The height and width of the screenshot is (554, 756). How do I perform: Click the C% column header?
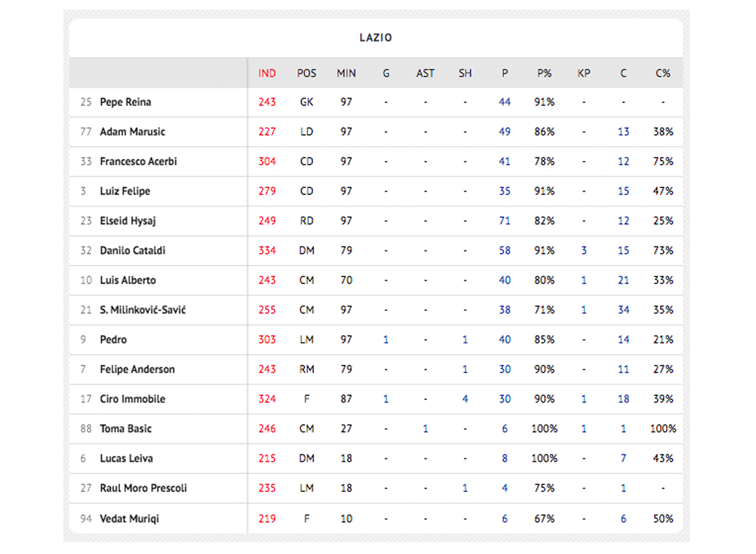[x=663, y=73]
